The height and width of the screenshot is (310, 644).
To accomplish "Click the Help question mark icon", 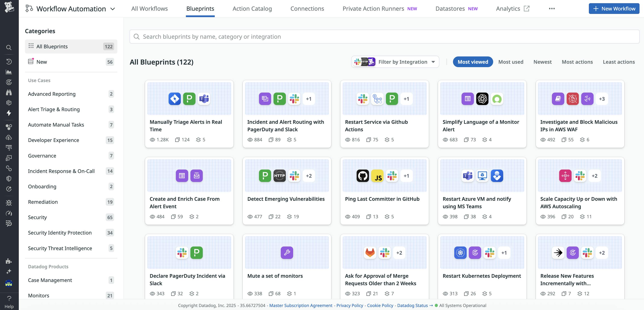I will click(9, 298).
